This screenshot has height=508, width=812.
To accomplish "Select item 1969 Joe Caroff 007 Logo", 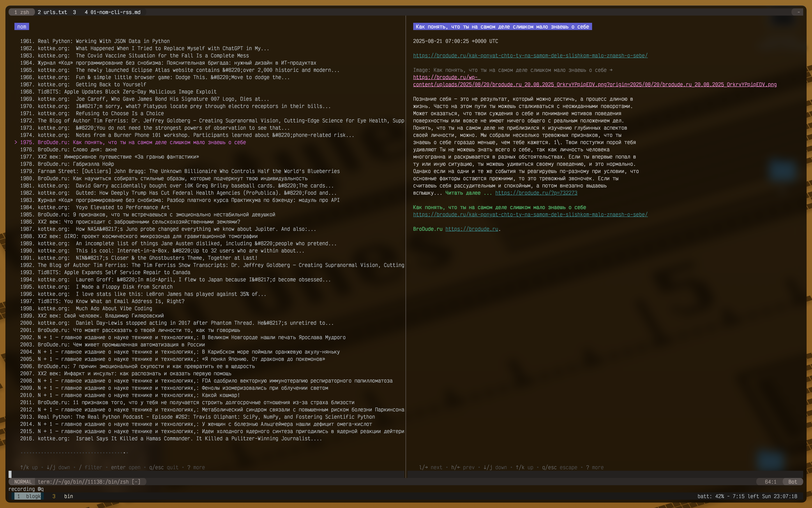I will pyautogui.click(x=145, y=99).
